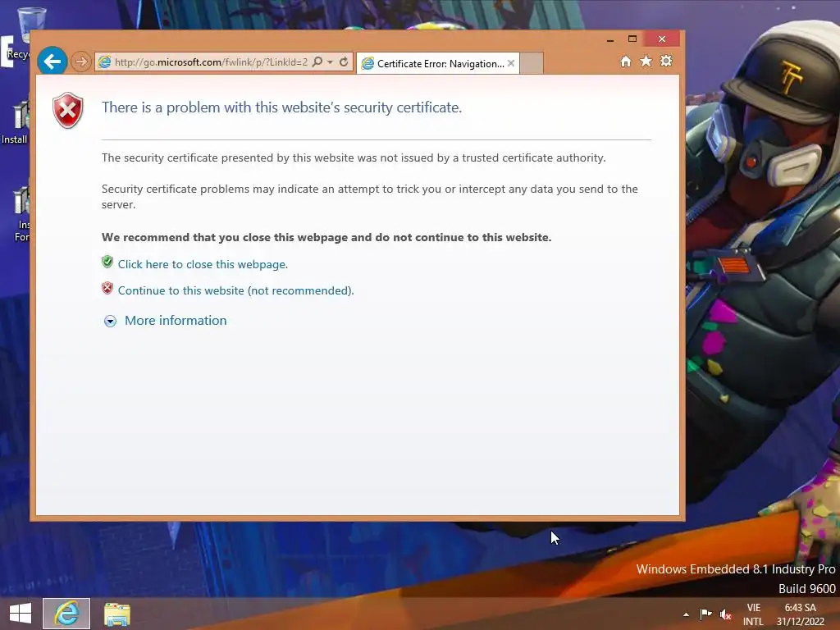Continue to this website (not recommended) link
Viewport: 840px width, 630px height.
point(235,290)
